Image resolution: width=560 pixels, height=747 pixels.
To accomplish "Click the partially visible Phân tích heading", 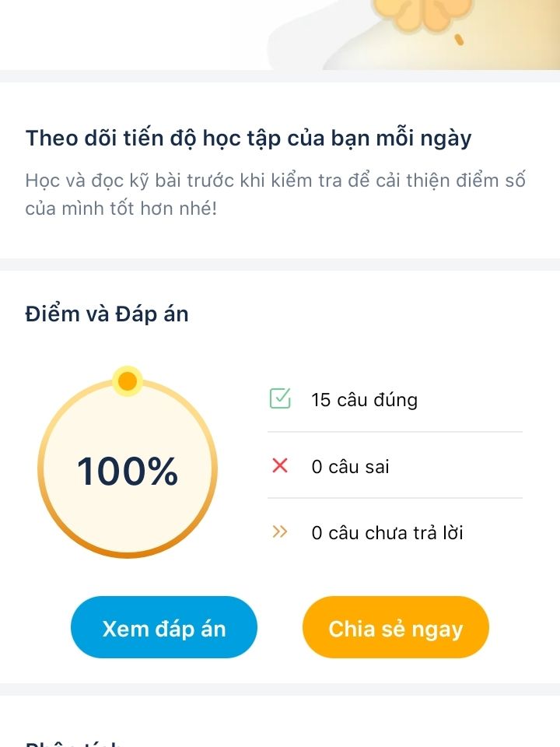I will pyautogui.click(x=74, y=743).
